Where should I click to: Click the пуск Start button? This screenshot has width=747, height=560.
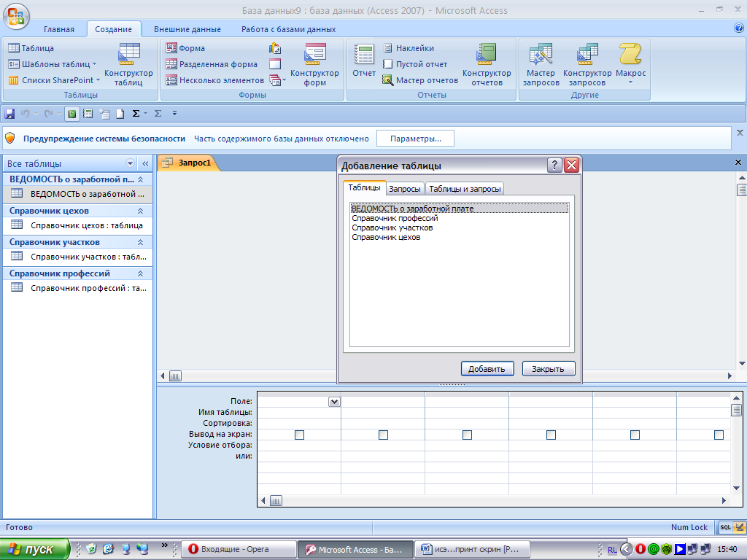(34, 550)
